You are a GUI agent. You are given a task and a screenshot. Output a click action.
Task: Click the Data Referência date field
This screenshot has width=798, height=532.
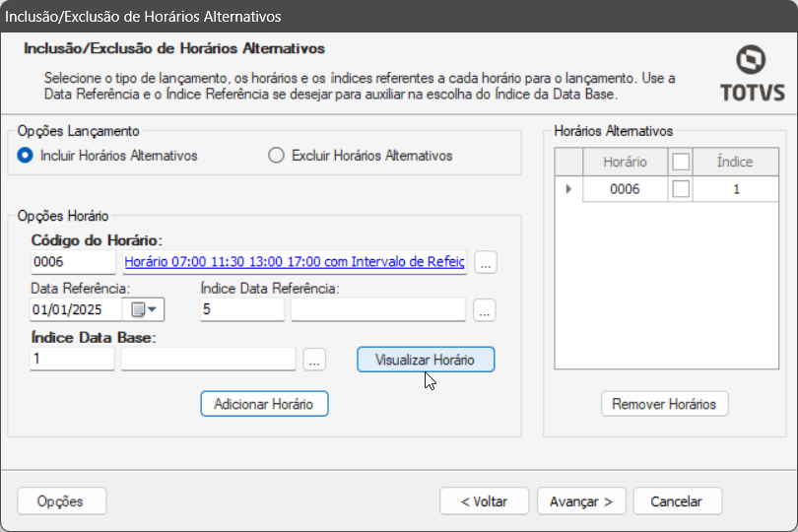[x=76, y=309]
